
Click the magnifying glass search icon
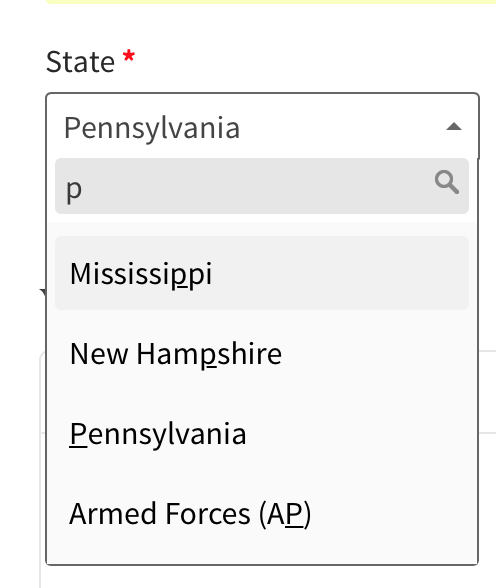[447, 183]
